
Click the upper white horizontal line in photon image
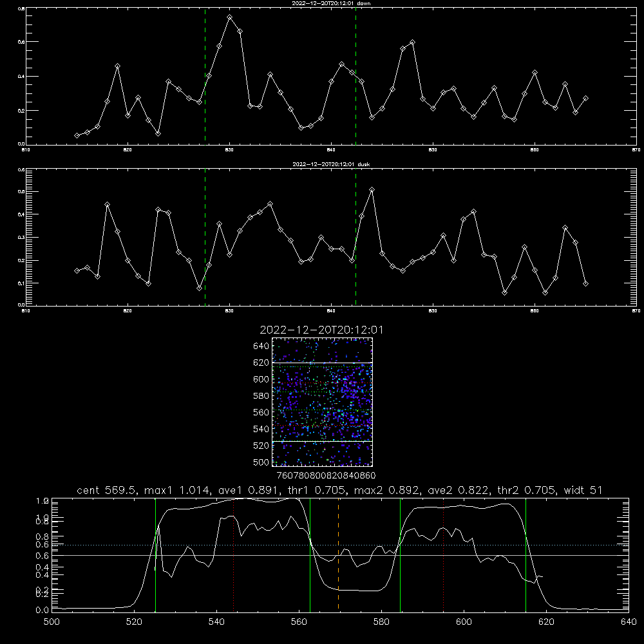[x=323, y=363]
